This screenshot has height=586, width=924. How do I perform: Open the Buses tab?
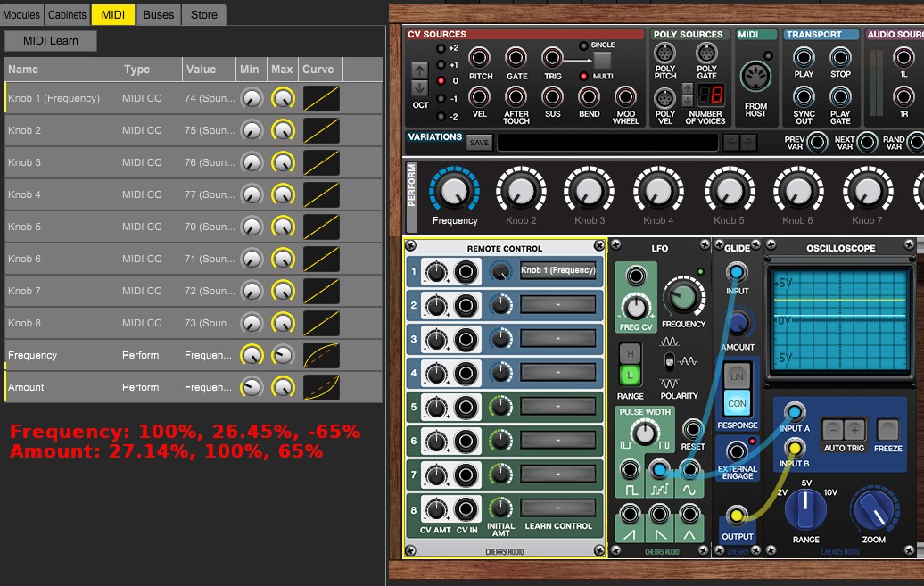159,15
